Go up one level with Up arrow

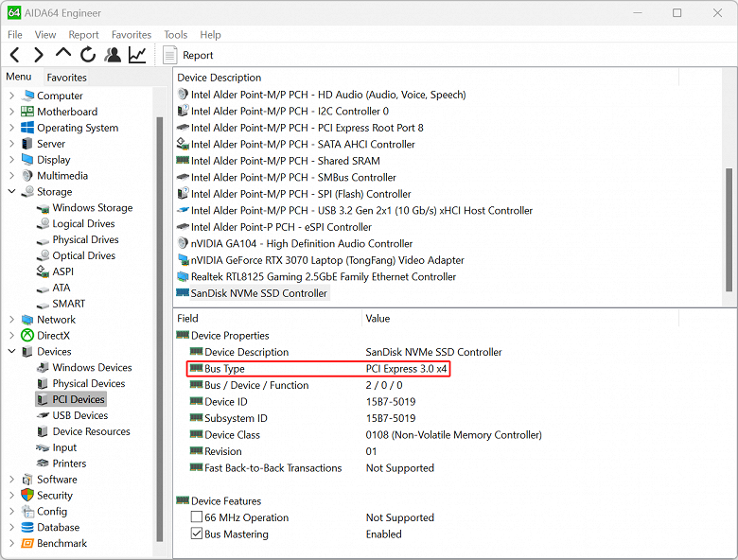(x=63, y=54)
